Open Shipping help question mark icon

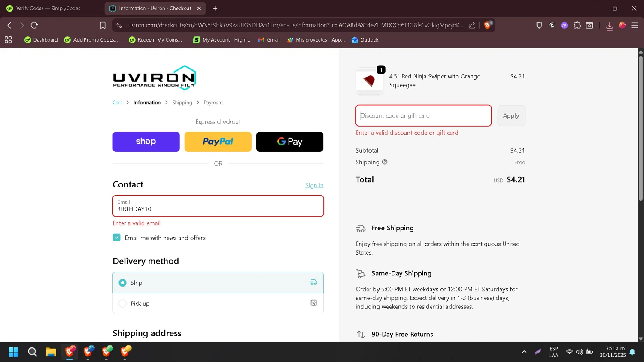click(x=385, y=162)
